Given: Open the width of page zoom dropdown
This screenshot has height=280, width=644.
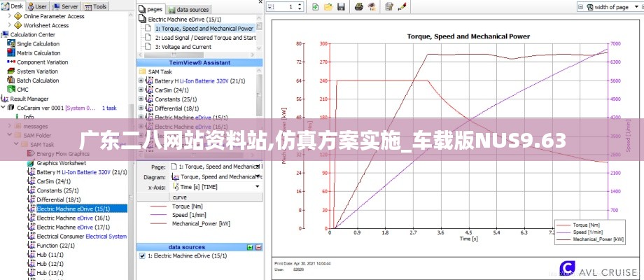Looking at the screenshot, I should (x=636, y=6).
